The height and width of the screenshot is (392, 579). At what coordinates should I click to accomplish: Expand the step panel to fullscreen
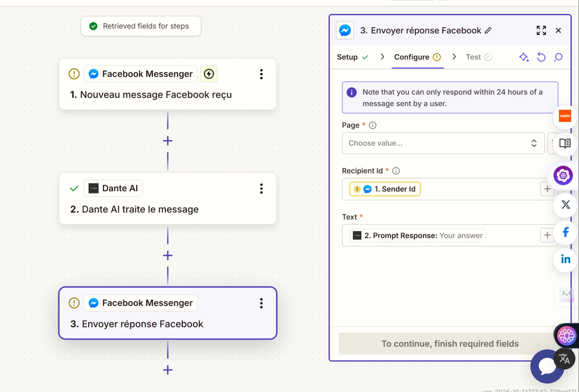[x=541, y=30]
